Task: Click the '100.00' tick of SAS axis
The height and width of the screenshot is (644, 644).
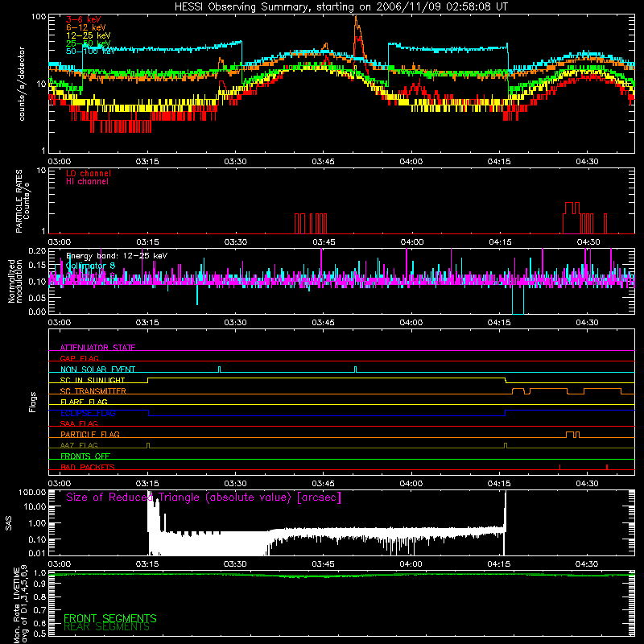Action: [32, 492]
